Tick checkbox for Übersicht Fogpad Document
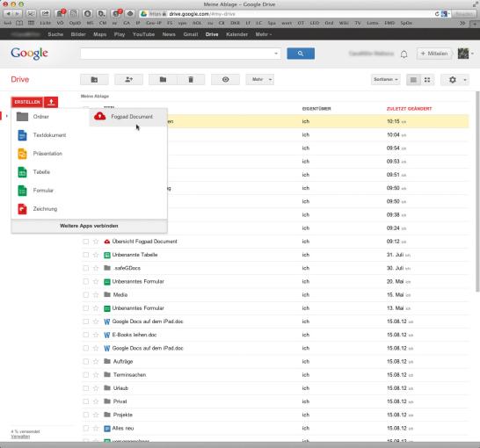 86,242
